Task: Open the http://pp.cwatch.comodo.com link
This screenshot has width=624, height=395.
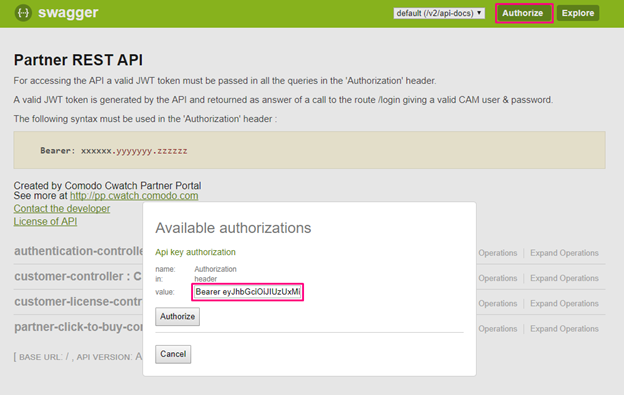Action: coord(134,196)
